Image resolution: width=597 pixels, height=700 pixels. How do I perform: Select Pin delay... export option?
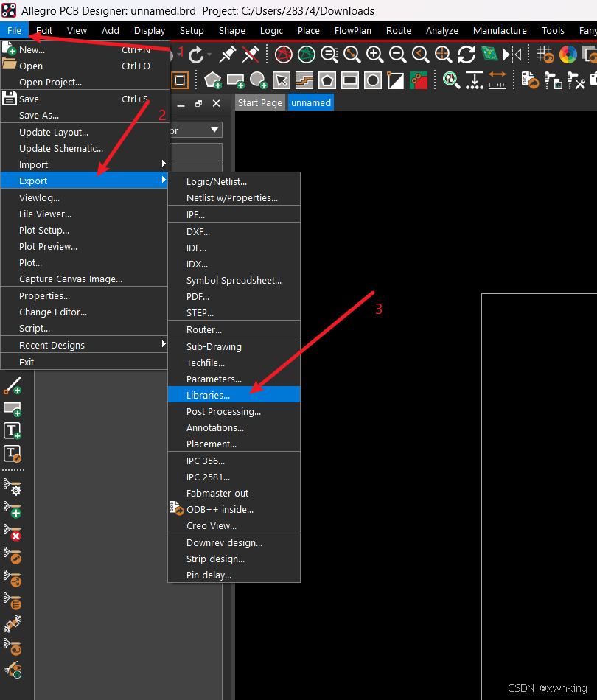234,575
